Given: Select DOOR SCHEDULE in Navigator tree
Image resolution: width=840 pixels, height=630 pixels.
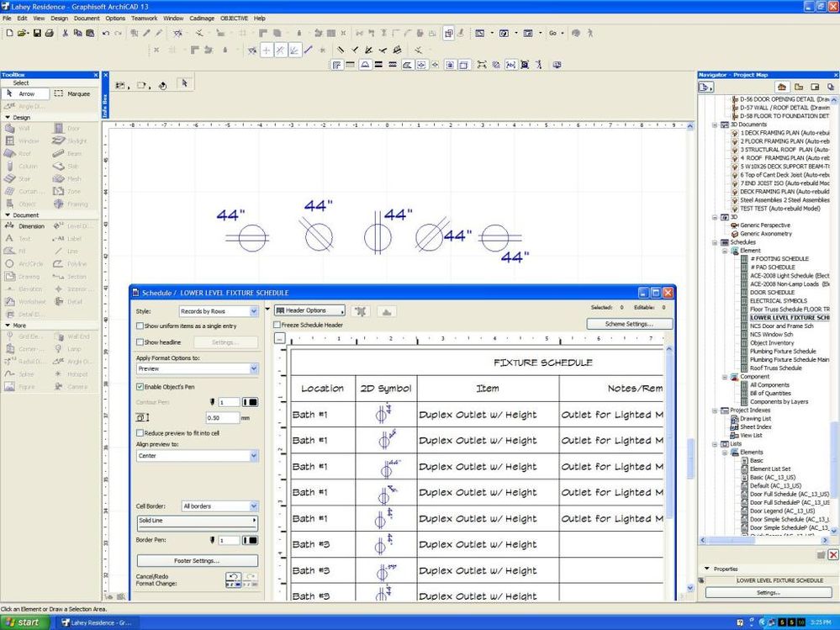Looking at the screenshot, I should [x=771, y=293].
